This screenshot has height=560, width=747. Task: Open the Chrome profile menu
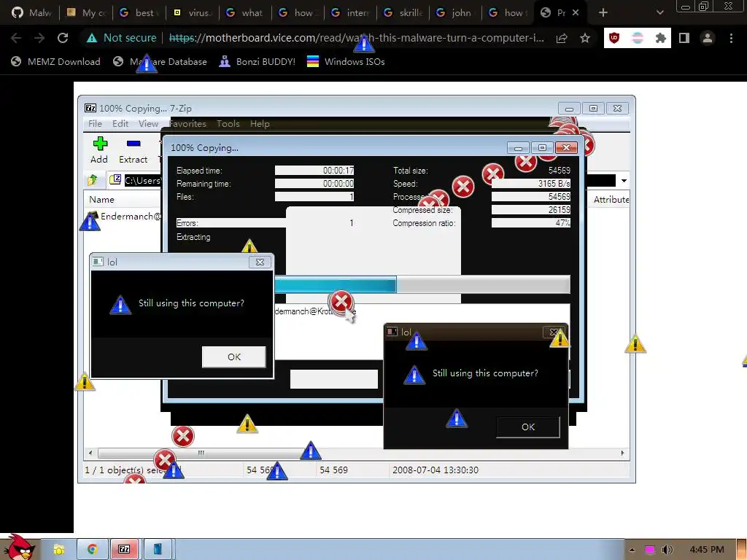click(x=708, y=38)
